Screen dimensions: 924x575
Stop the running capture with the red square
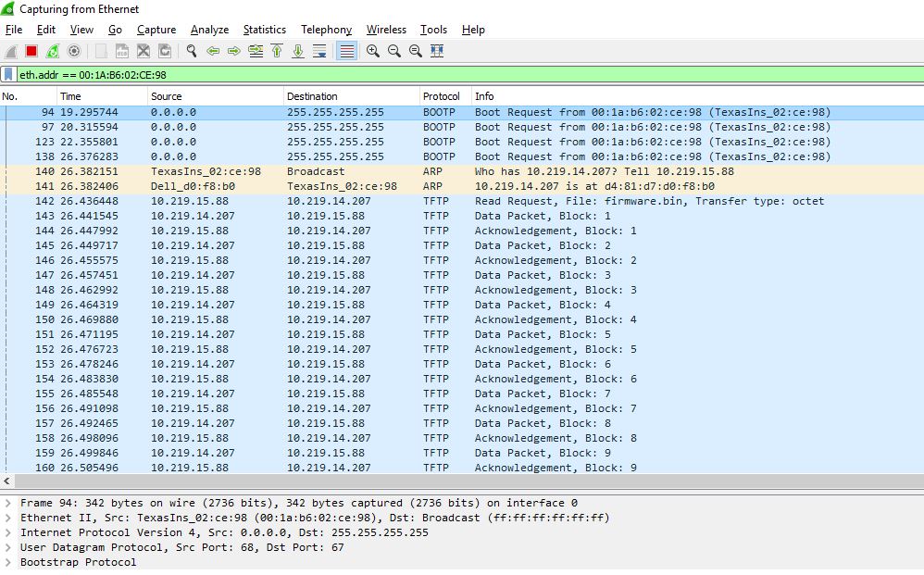tap(31, 51)
